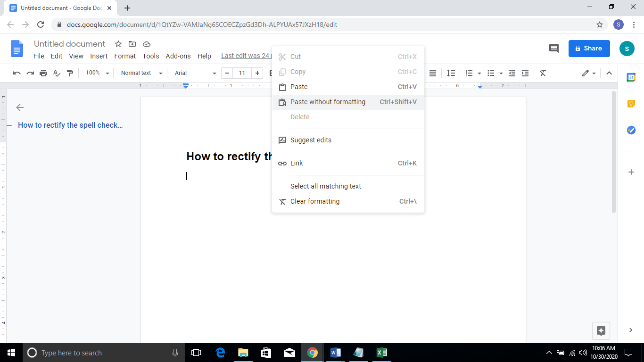Open the Add-ons menu
This screenshot has height=362, width=644.
178,56
